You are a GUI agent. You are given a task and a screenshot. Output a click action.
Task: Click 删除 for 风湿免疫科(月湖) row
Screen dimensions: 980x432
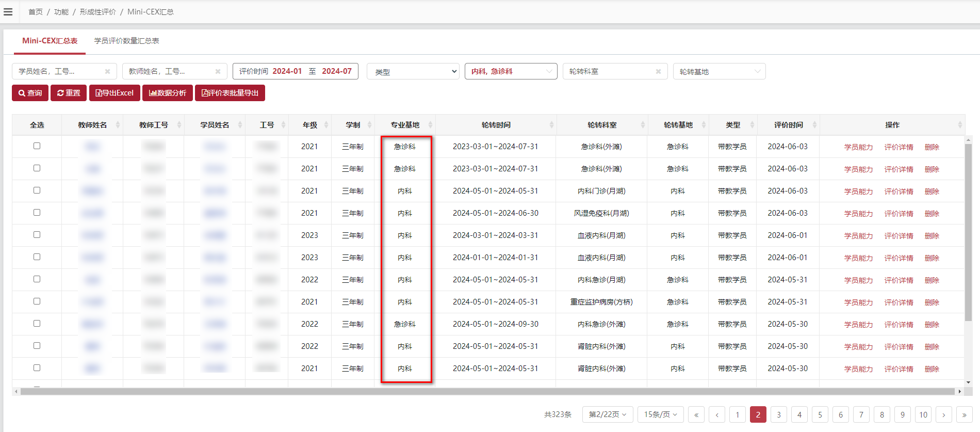click(x=932, y=214)
